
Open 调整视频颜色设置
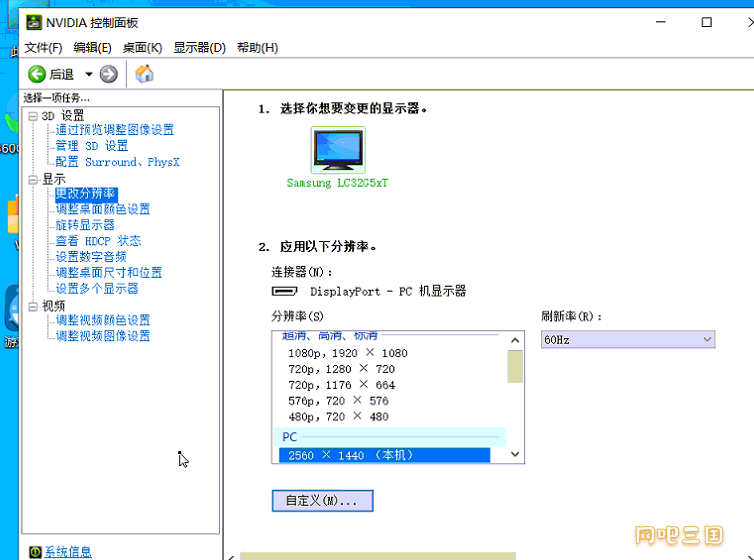(x=103, y=320)
